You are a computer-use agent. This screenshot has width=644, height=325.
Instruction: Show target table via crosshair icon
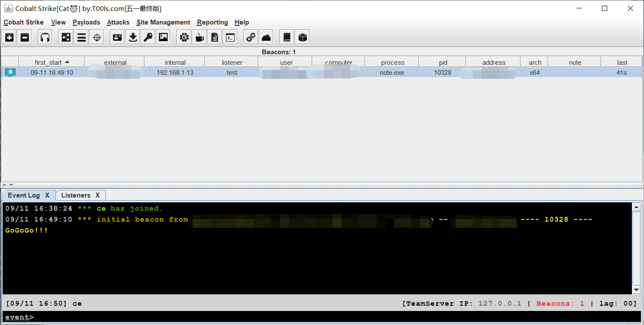tap(97, 38)
